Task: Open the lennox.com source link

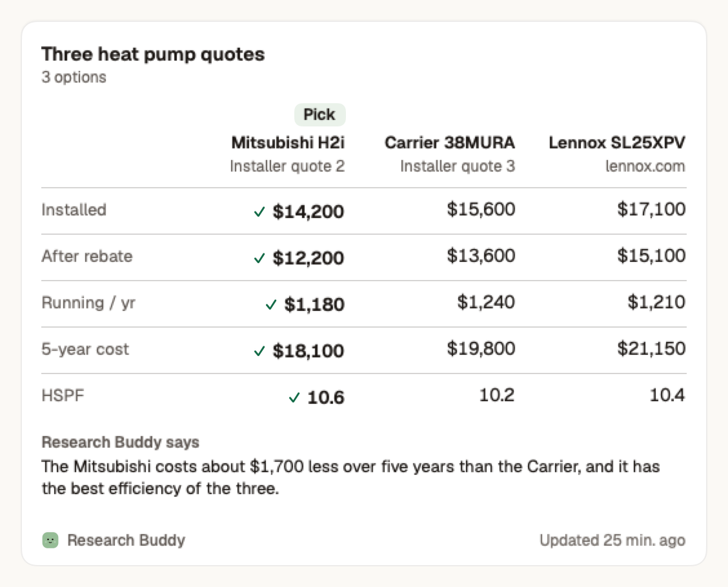Action: (645, 166)
